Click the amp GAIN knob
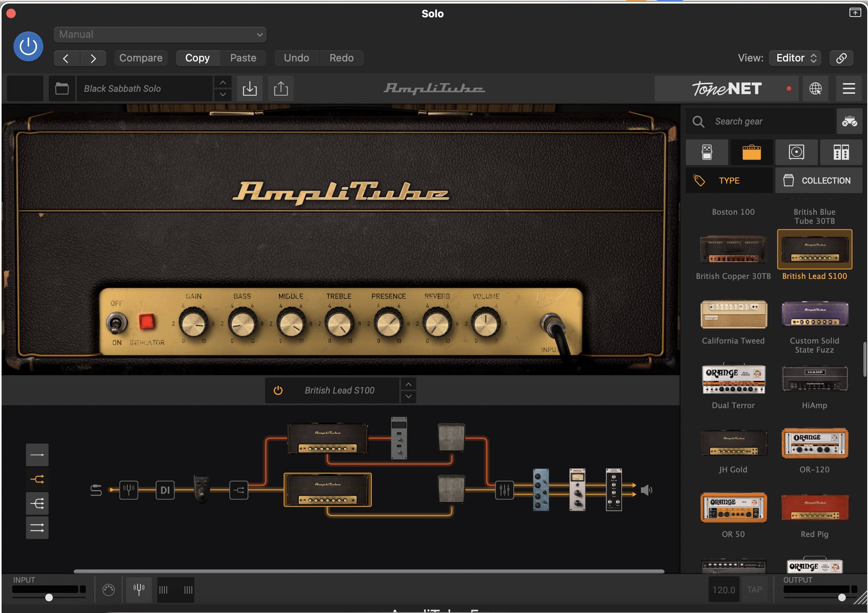 193,323
